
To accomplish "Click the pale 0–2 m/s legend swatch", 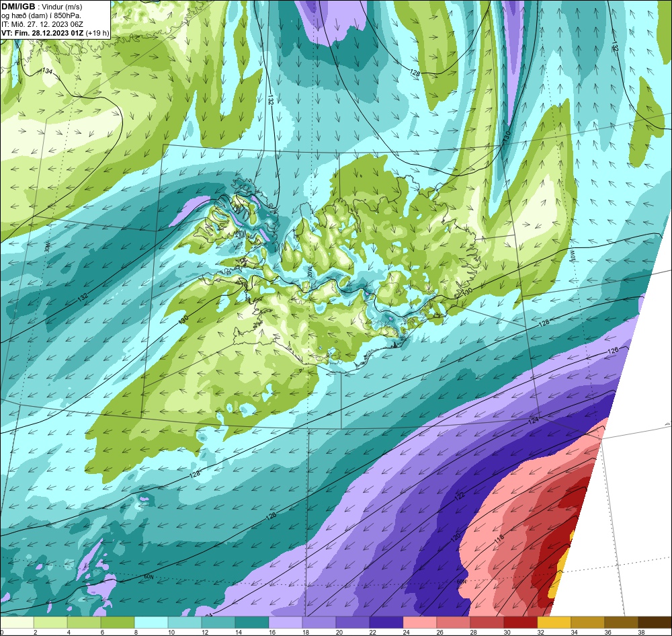I will (x=17, y=623).
